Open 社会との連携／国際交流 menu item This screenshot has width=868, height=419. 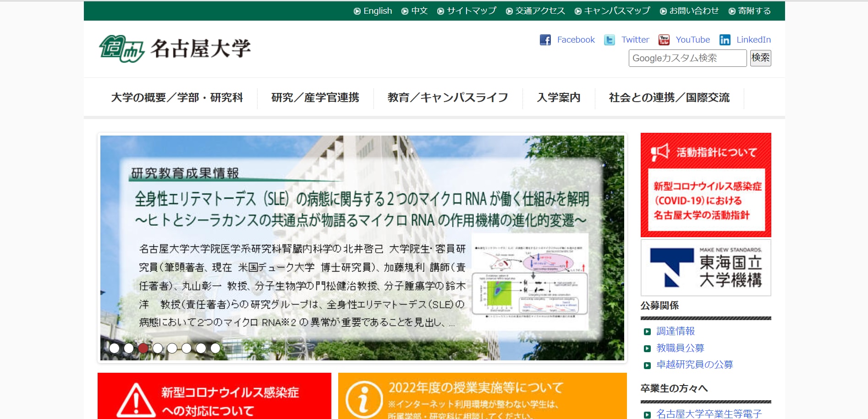(x=669, y=98)
